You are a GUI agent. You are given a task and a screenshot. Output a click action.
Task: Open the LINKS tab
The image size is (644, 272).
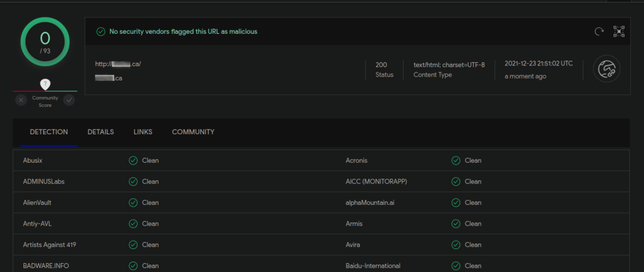(x=143, y=132)
